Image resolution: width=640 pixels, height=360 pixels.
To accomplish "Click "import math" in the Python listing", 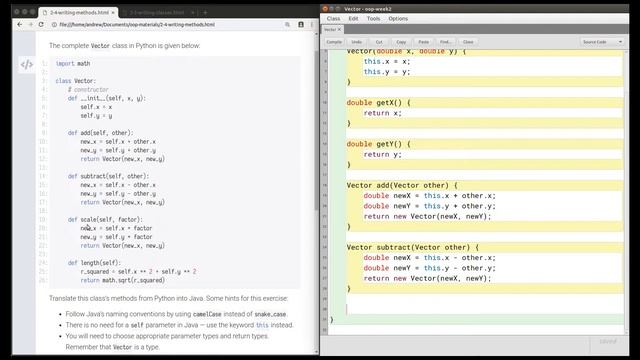I will pos(73,64).
